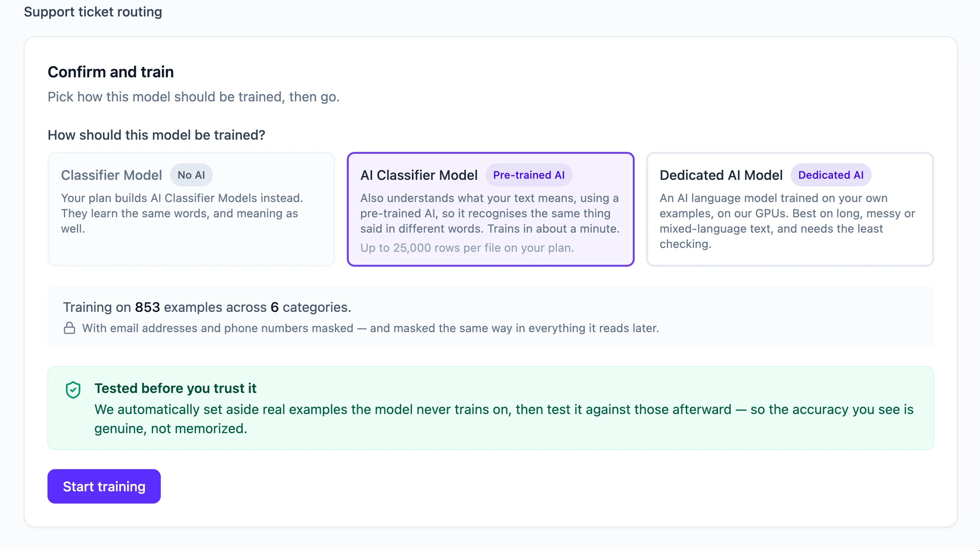Select the Classifier Model card

point(191,209)
